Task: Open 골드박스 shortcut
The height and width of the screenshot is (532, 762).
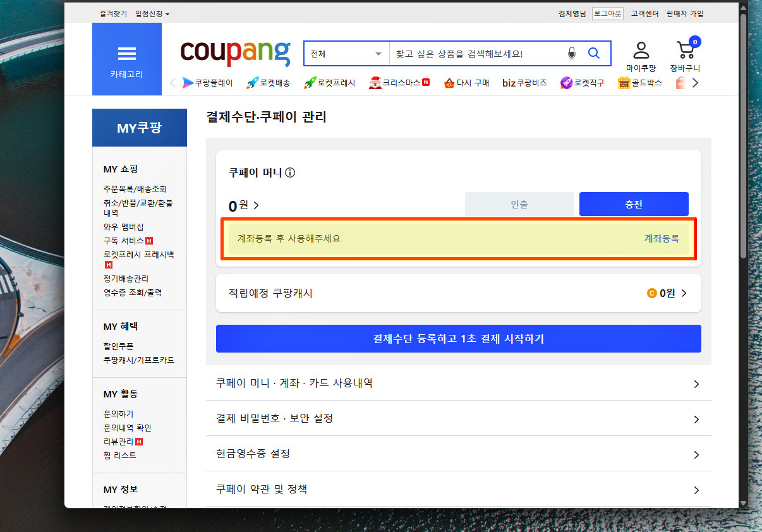Action: pos(639,83)
